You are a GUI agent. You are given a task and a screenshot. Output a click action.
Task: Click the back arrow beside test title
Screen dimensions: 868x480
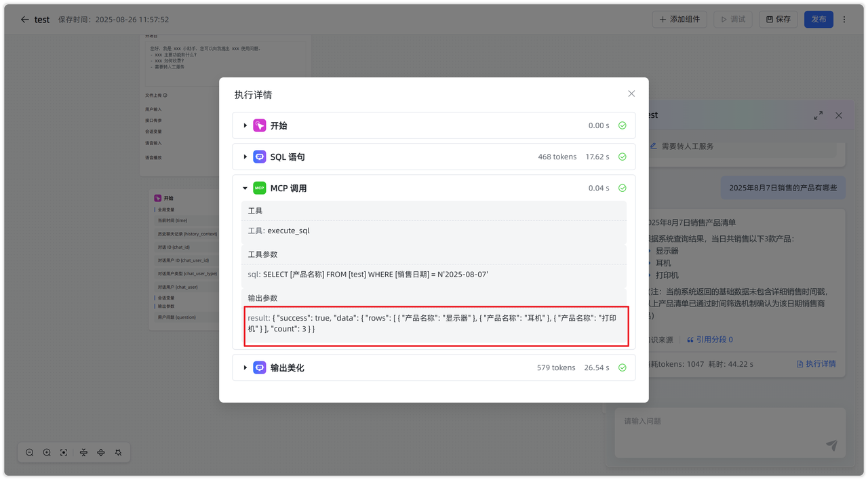coord(24,20)
